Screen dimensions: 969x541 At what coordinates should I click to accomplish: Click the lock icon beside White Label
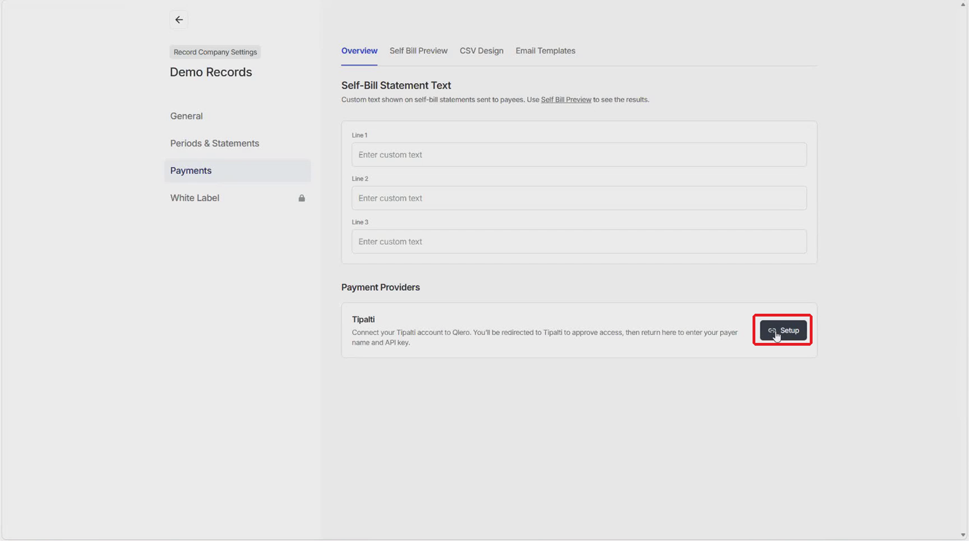pyautogui.click(x=302, y=198)
